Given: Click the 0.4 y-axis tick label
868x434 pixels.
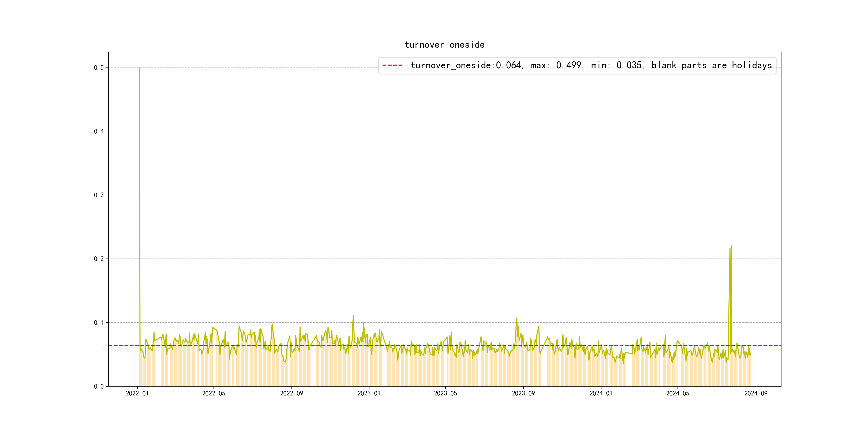Looking at the screenshot, I should point(99,132).
